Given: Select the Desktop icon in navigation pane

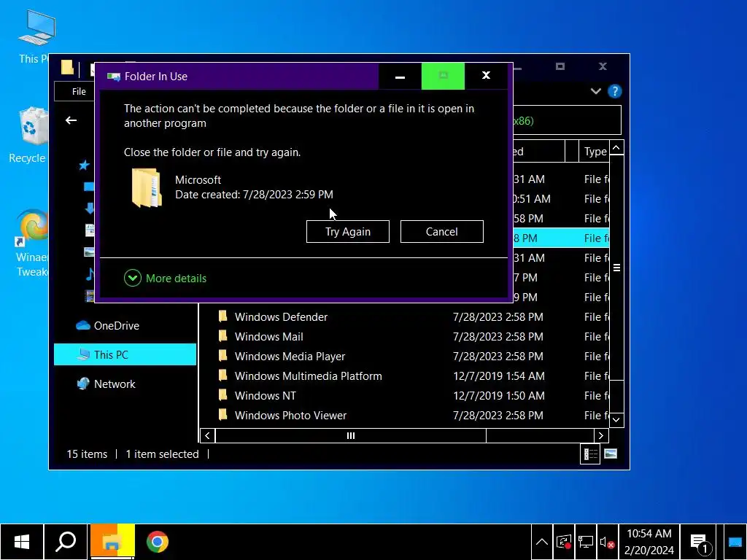Looking at the screenshot, I should tap(89, 187).
